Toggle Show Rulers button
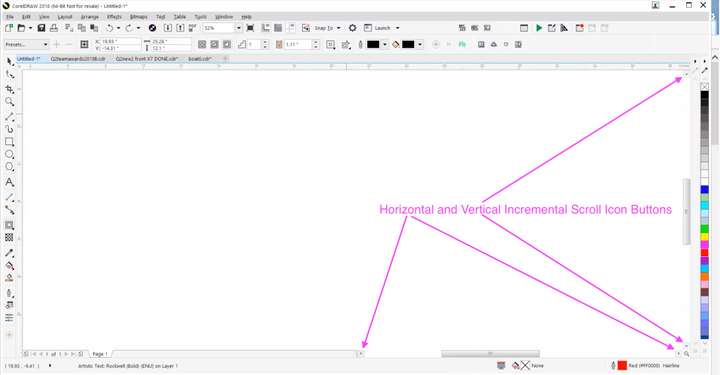The image size is (720, 375). coord(265,28)
